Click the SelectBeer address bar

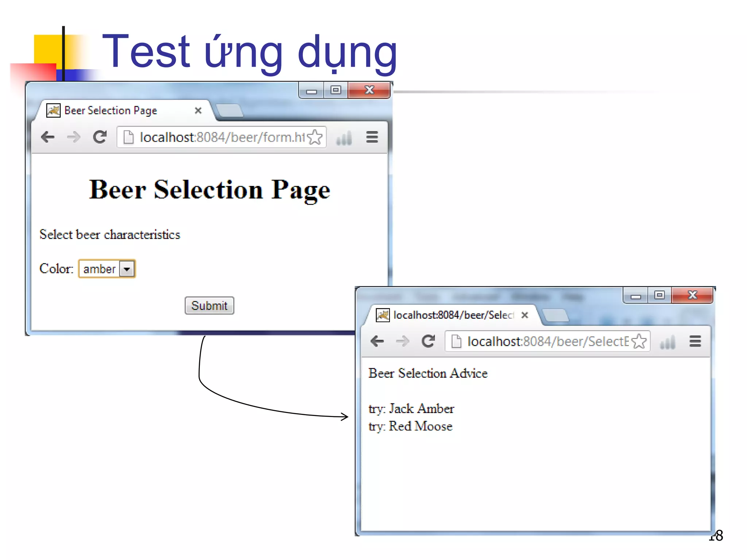pyautogui.click(x=547, y=341)
